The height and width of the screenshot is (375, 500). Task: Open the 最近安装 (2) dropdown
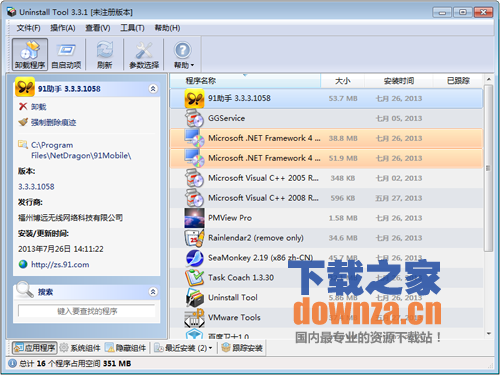[183, 348]
